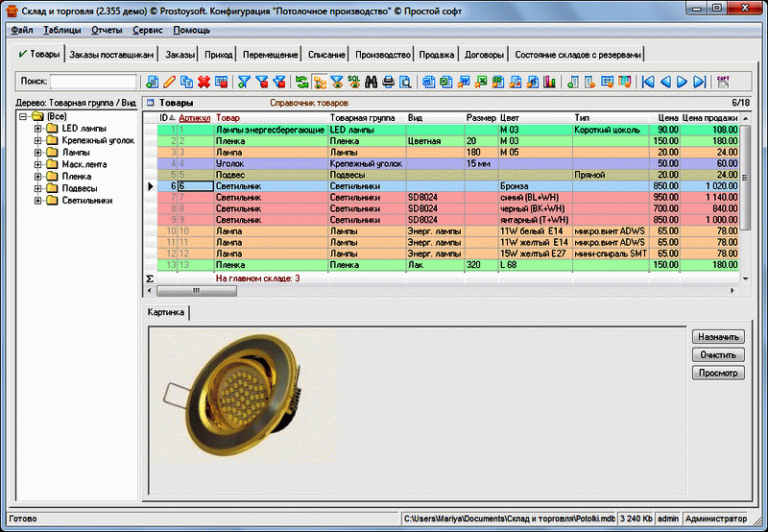The image size is (768, 532).
Task: Expand the Подвесы tree folder
Action: click(x=37, y=188)
